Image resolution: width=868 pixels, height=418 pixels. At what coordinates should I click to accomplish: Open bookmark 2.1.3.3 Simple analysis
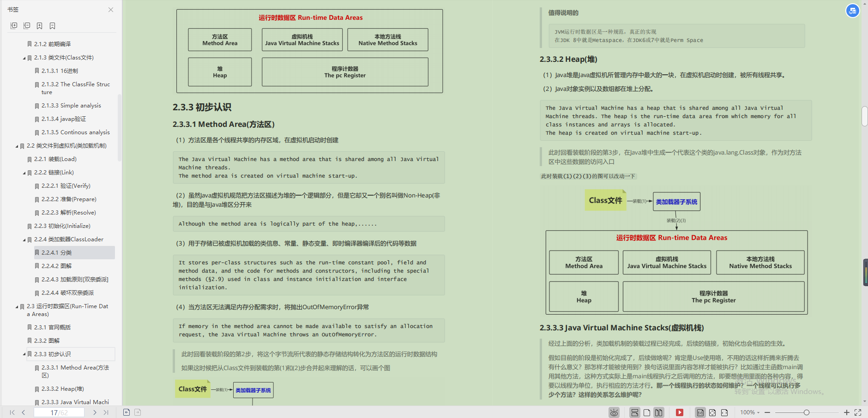71,106
